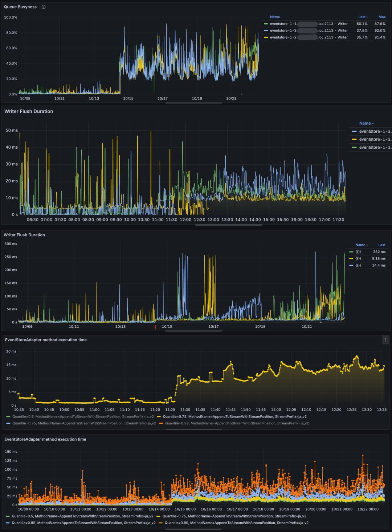The image size is (392, 532).
Task: Sort Queue Busyness legend by Max column
Action: tap(382, 17)
